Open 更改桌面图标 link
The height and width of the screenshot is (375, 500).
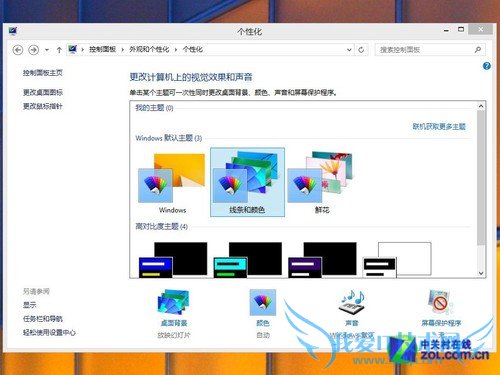pyautogui.click(x=43, y=92)
